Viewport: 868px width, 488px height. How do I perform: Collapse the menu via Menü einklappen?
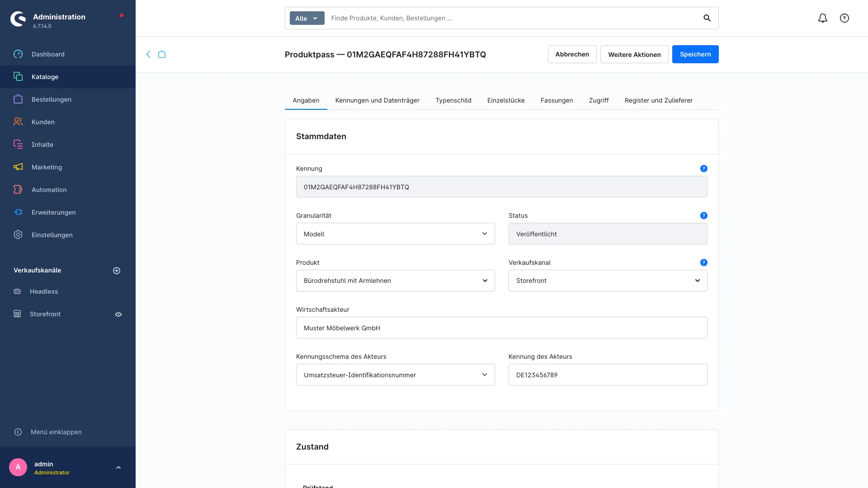pos(48,432)
